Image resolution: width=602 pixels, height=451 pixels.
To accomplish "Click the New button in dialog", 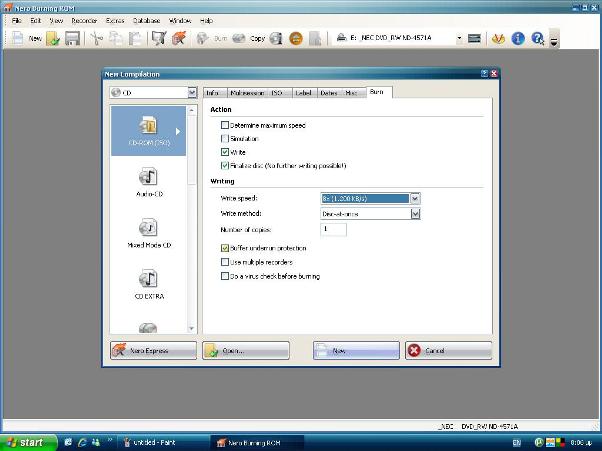I will 356,350.
